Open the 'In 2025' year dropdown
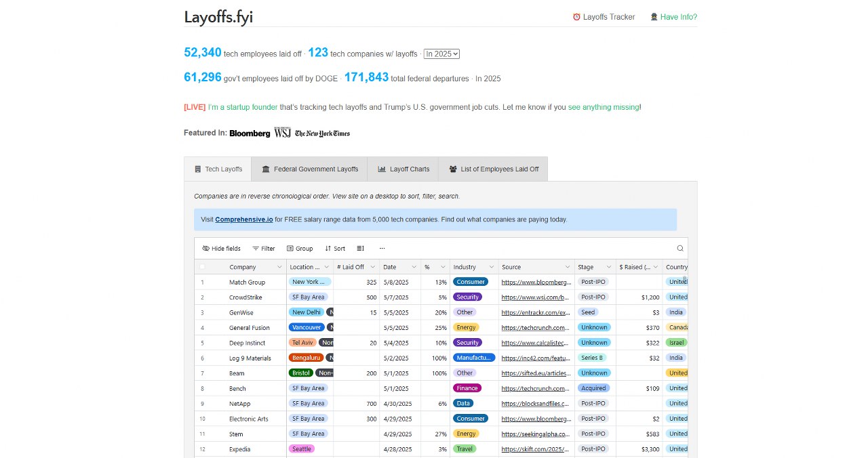 pyautogui.click(x=442, y=54)
